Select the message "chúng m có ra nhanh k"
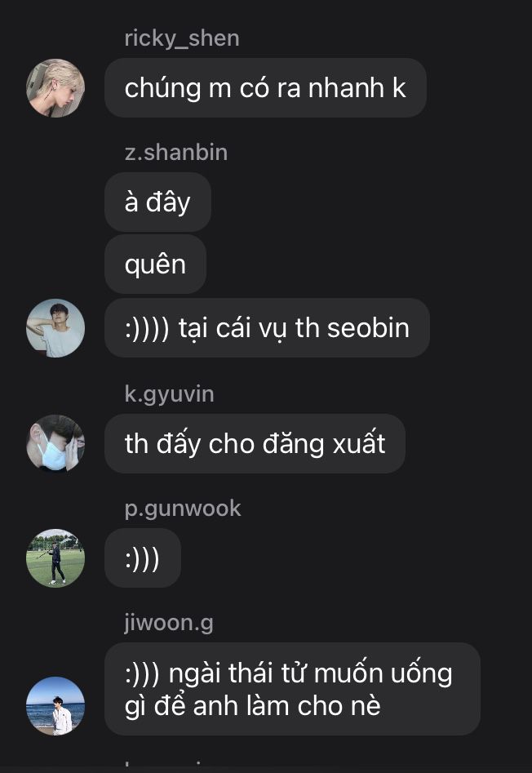The width and height of the screenshot is (532, 773). [265, 88]
